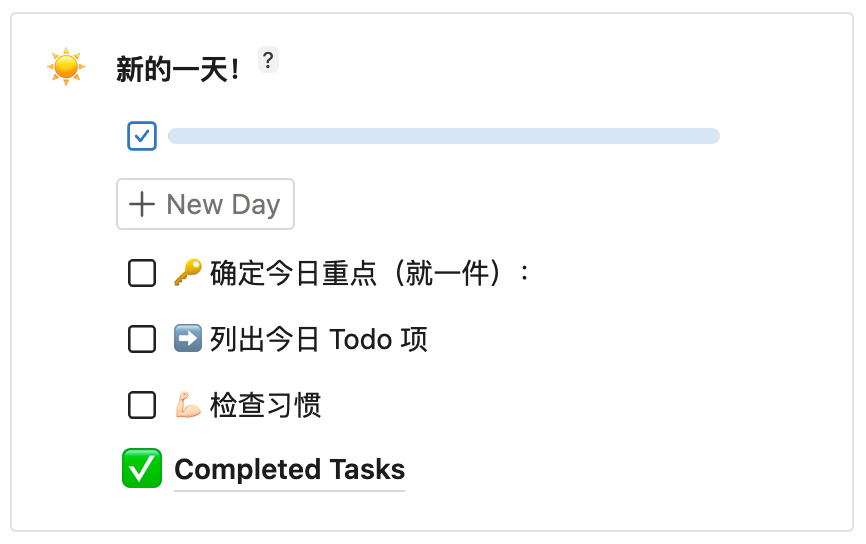
Task: Click the question mark badge
Action: pyautogui.click(x=267, y=60)
